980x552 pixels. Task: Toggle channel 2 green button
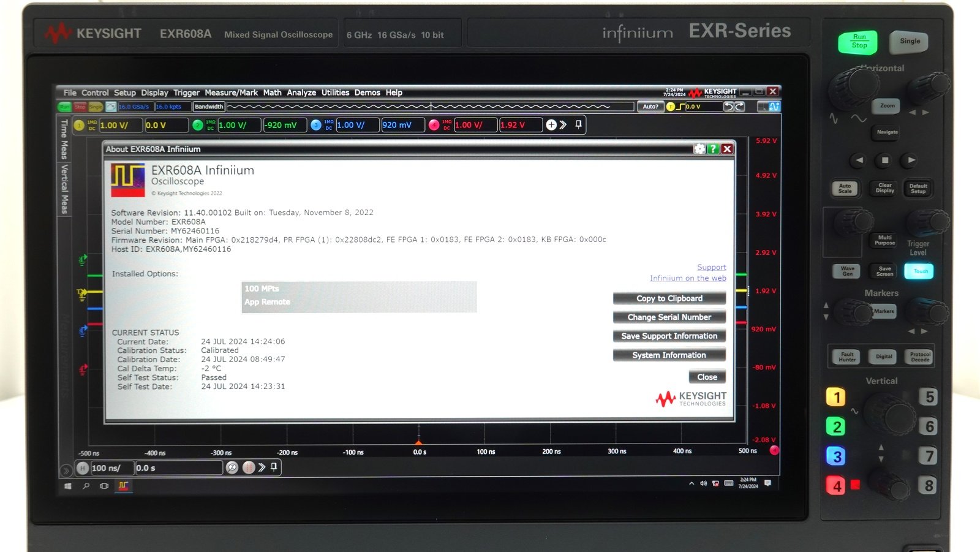click(x=197, y=125)
